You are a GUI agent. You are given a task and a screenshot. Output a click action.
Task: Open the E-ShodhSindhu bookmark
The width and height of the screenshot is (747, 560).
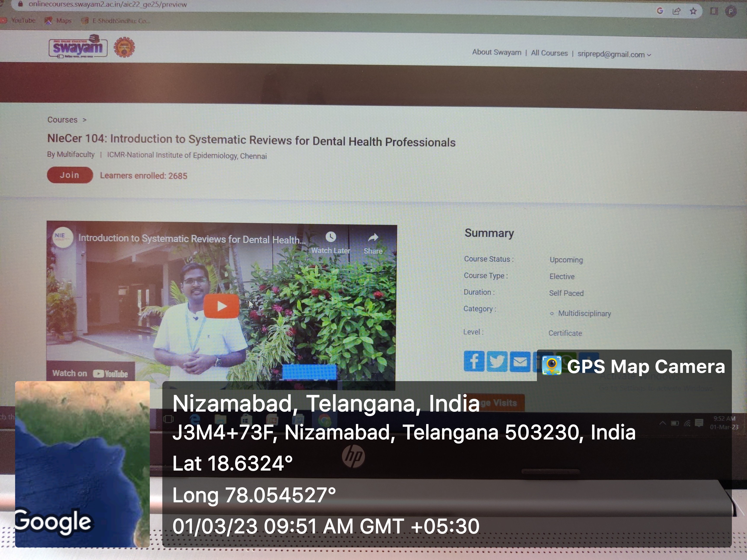116,21
